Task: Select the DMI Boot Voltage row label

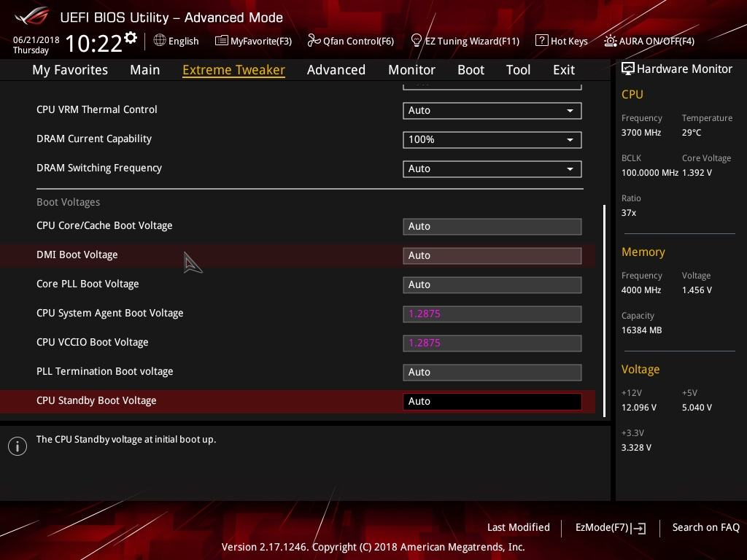Action: [77, 254]
